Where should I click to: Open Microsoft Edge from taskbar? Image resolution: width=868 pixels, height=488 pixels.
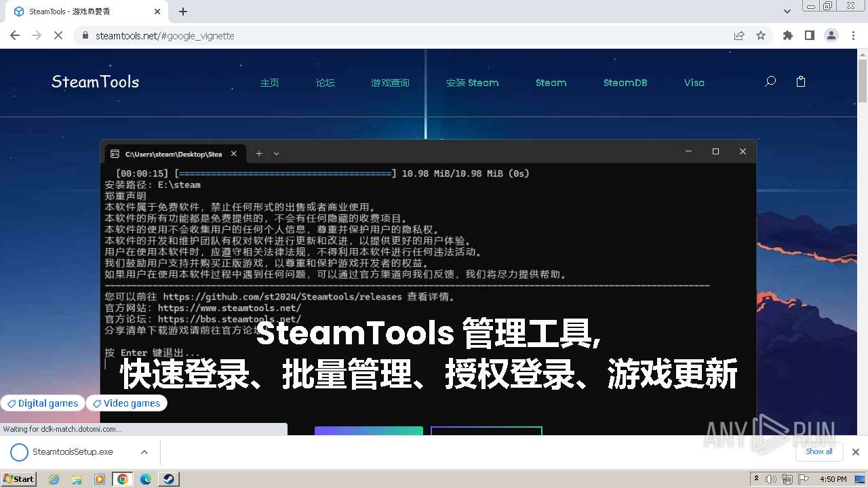coord(146,479)
